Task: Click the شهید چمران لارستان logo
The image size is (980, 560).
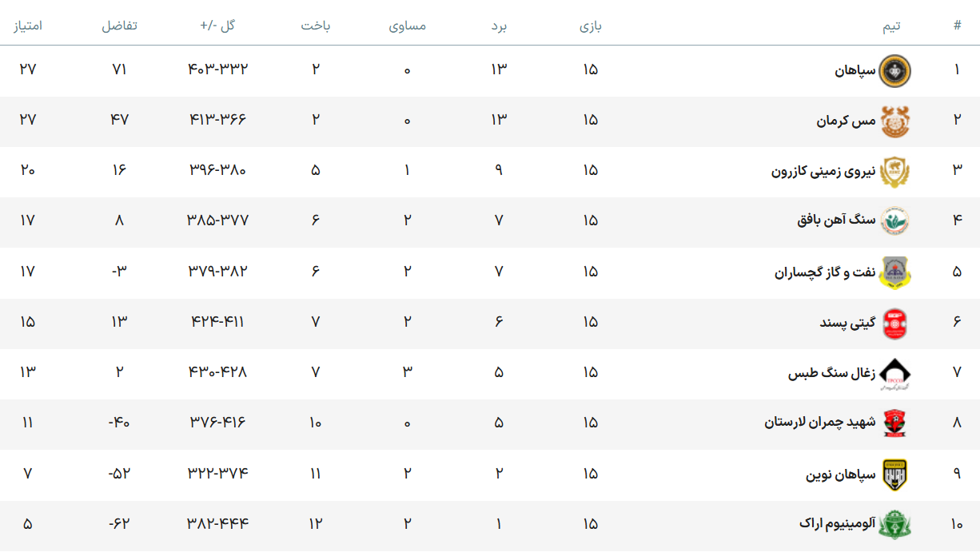Action: coord(895,424)
